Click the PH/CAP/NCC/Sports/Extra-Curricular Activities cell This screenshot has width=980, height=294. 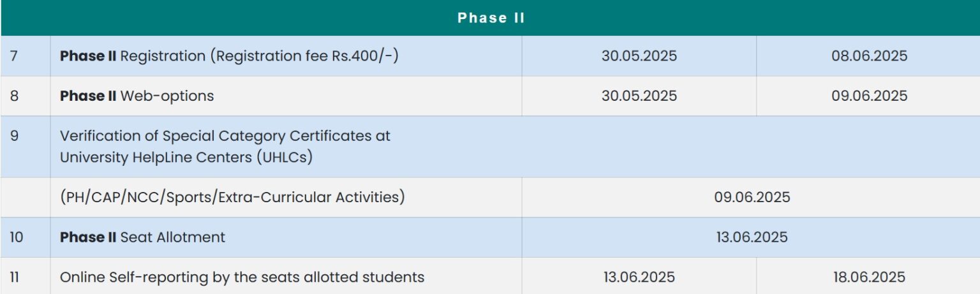tap(232, 198)
